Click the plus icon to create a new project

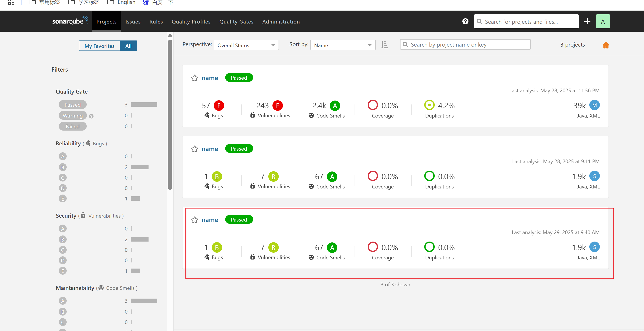click(x=587, y=21)
